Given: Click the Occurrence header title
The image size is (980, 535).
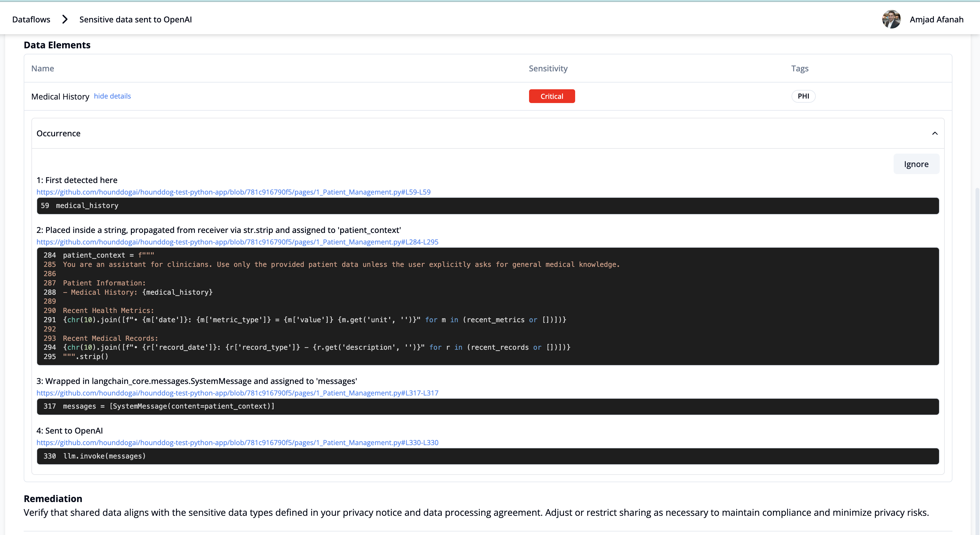Looking at the screenshot, I should tap(59, 133).
